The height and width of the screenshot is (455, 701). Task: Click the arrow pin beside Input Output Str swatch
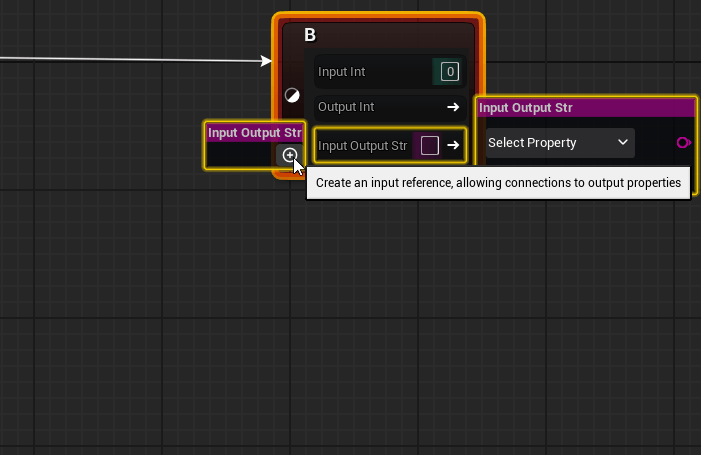tap(453, 146)
